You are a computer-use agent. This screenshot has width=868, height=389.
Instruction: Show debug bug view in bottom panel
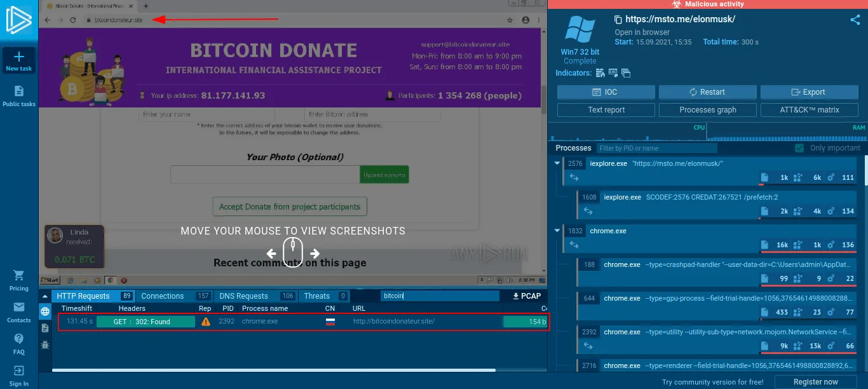click(x=45, y=345)
